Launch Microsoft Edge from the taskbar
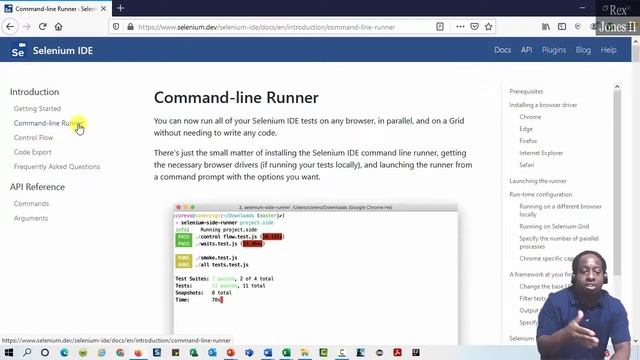 pos(64,353)
